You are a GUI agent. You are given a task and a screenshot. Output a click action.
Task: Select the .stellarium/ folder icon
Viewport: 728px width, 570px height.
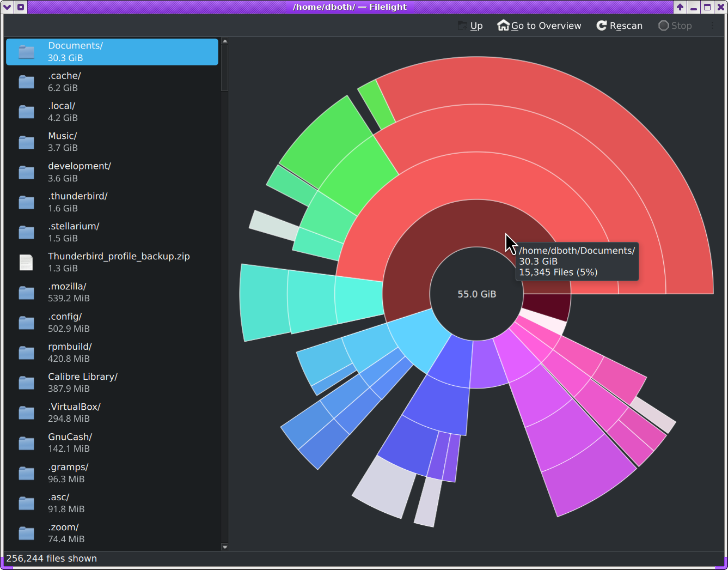pos(26,232)
